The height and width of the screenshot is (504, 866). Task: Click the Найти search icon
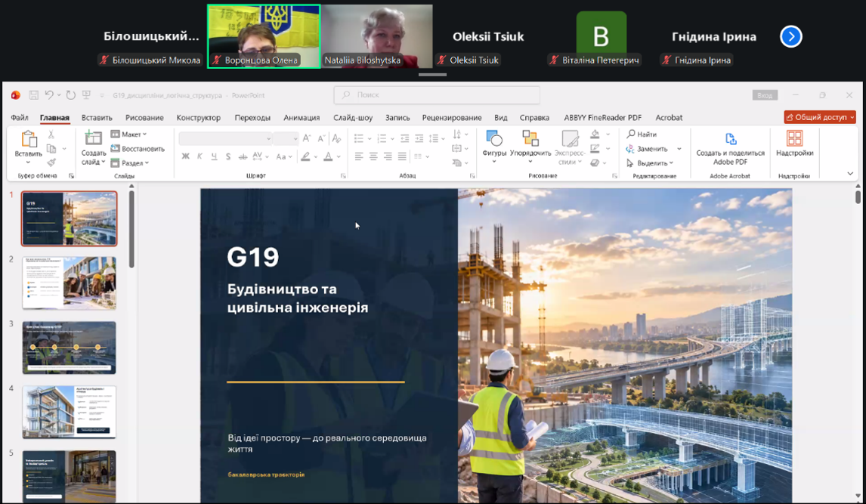point(642,135)
